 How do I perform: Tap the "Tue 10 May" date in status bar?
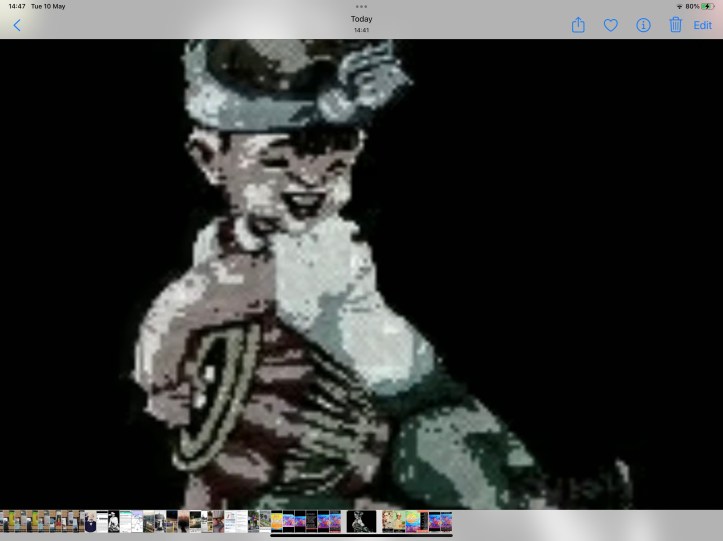48,6
